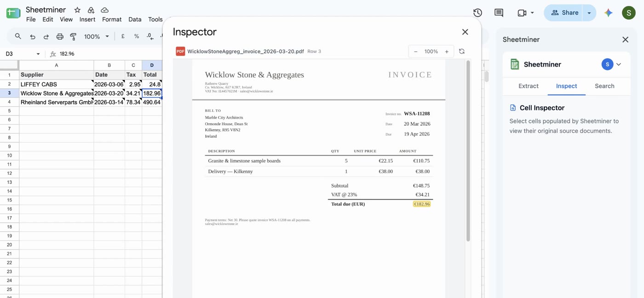
Task: Decrease decimal places
Action: (150, 36)
